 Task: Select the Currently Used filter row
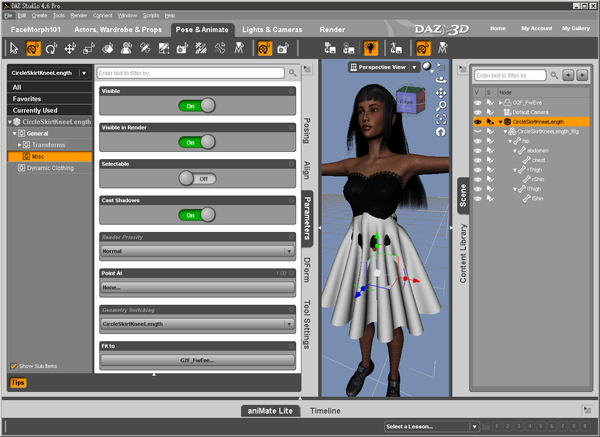point(50,110)
